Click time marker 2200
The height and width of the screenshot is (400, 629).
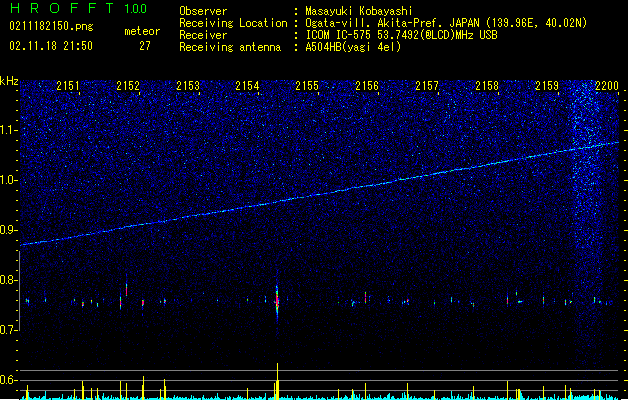click(607, 85)
